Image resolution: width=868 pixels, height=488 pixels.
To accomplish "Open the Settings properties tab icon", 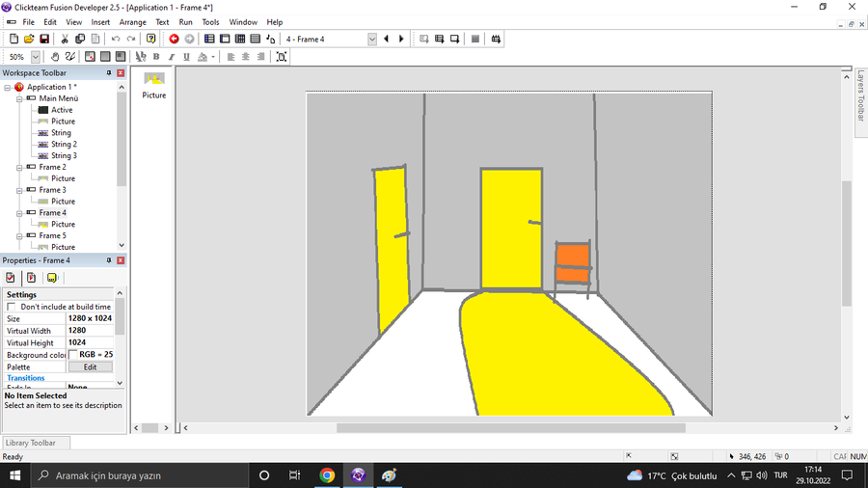I will [11, 278].
